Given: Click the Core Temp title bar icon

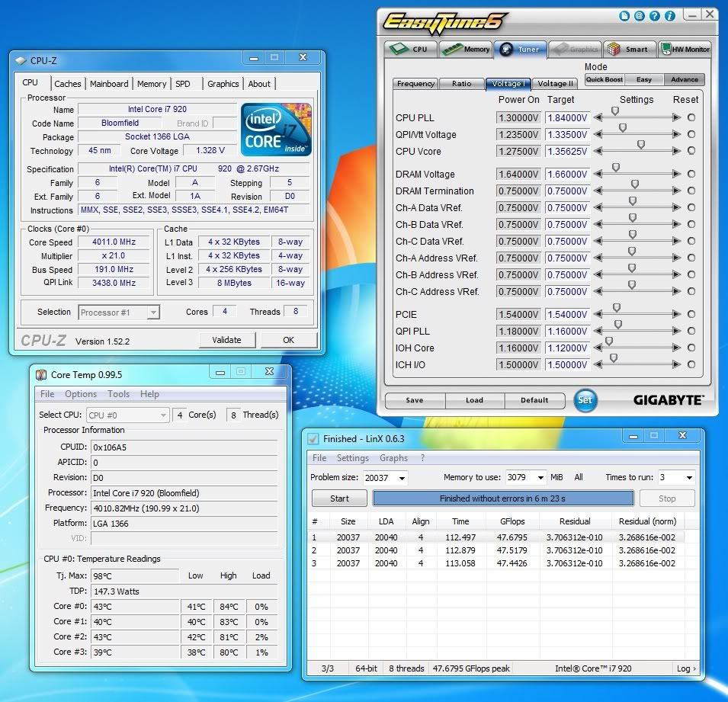Looking at the screenshot, I should [x=41, y=374].
